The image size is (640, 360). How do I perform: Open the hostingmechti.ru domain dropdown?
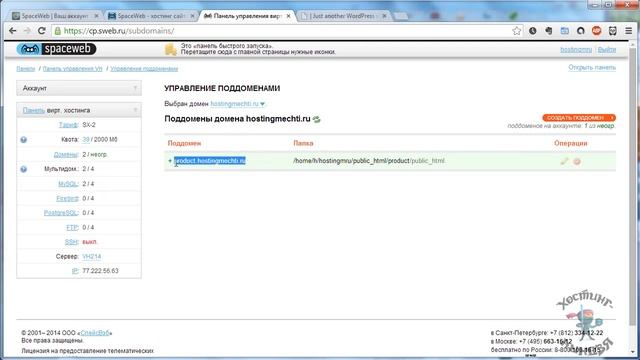238,104
